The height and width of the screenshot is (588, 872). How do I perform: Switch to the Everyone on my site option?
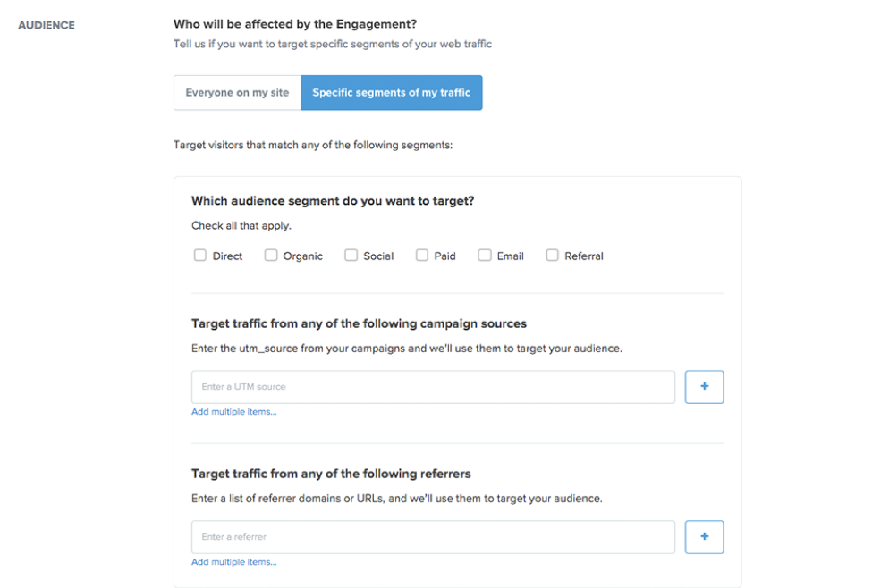[x=236, y=92]
